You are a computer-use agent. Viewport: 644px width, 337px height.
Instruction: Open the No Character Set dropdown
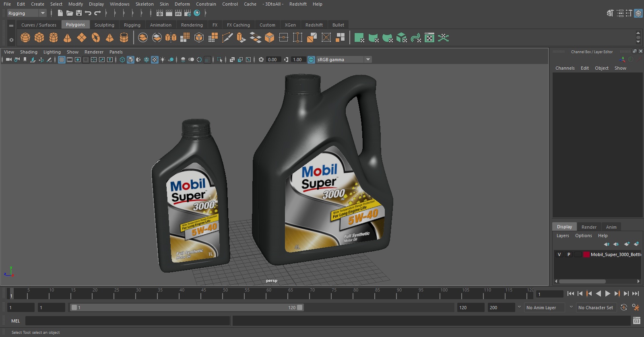pos(597,308)
